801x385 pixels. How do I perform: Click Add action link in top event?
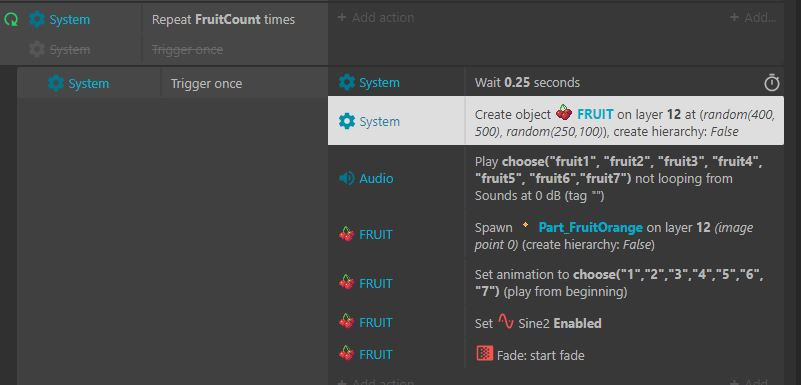pos(375,17)
